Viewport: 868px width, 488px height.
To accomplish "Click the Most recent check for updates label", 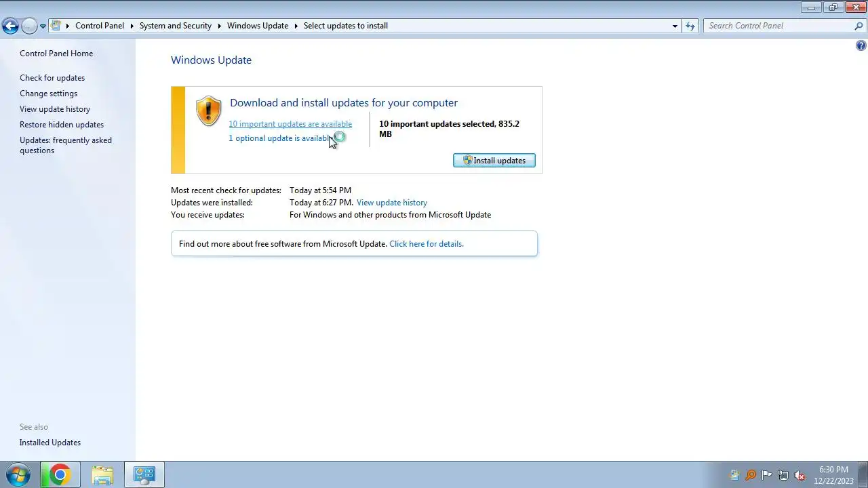I will click(x=226, y=190).
